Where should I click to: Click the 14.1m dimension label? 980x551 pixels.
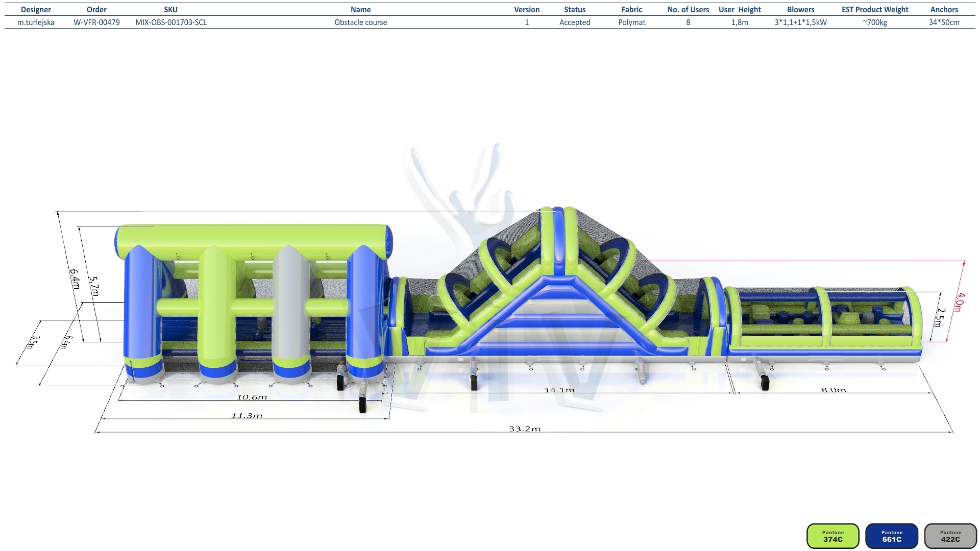[559, 390]
